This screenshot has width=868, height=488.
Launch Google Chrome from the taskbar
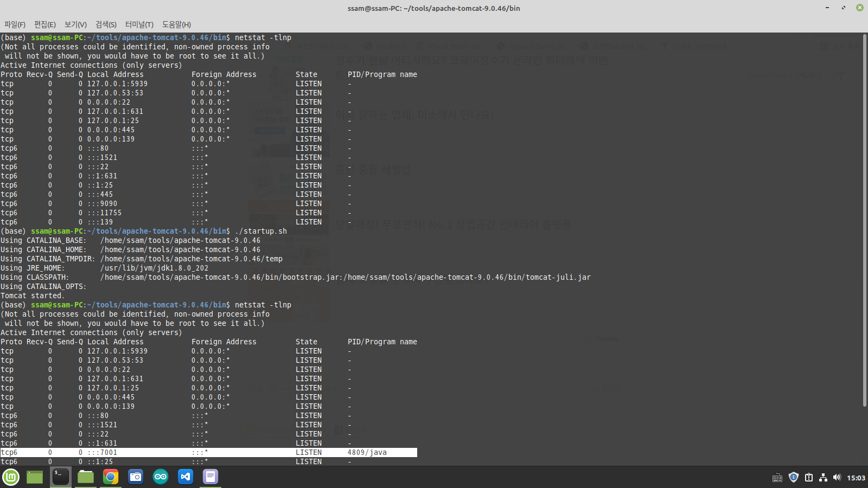111,477
